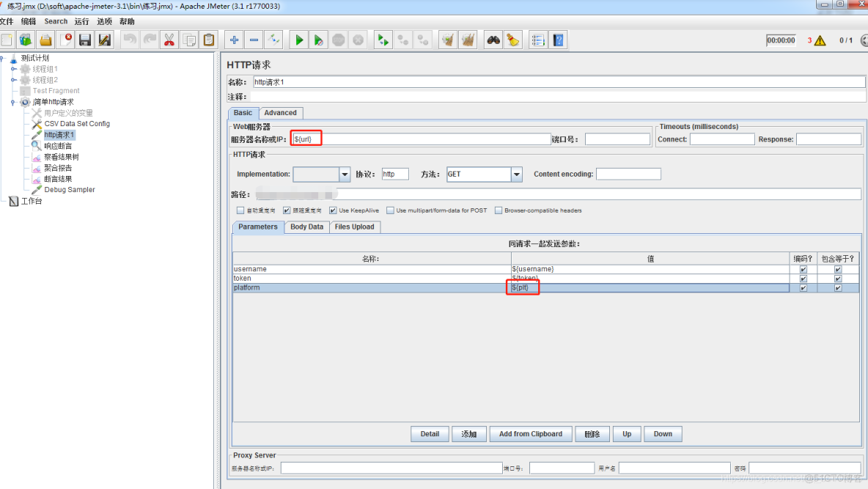Click the Cut scissors icon

click(x=169, y=40)
